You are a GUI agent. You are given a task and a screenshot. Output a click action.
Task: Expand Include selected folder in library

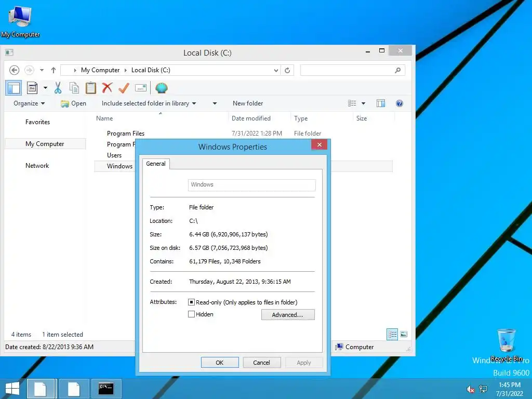pyautogui.click(x=149, y=103)
